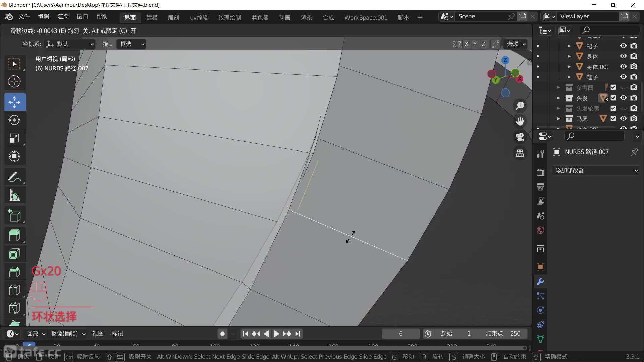Select the Box Select tool
The height and width of the screenshot is (362, 644).
tap(14, 63)
